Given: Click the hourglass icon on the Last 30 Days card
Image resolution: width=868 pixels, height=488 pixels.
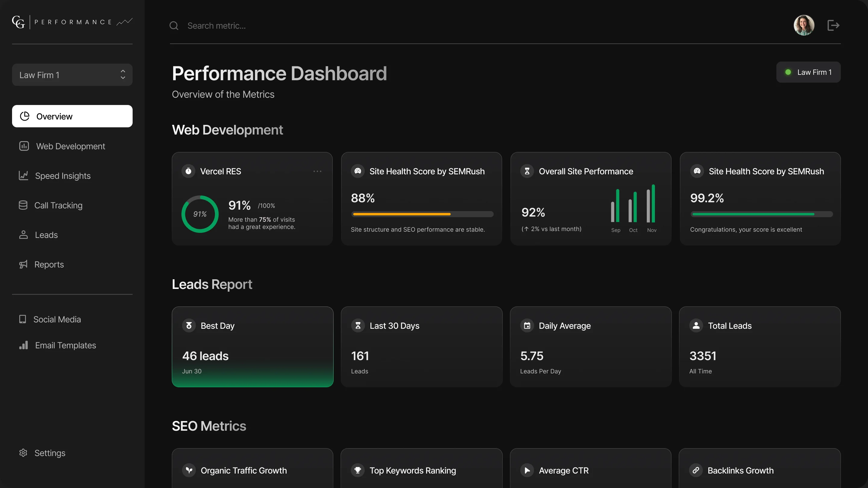Looking at the screenshot, I should click(358, 325).
